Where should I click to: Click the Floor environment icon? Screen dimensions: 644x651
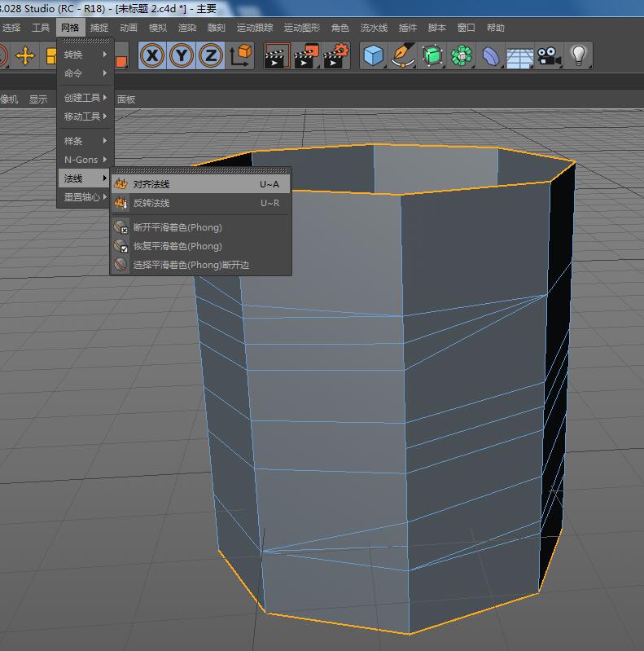pos(519,56)
